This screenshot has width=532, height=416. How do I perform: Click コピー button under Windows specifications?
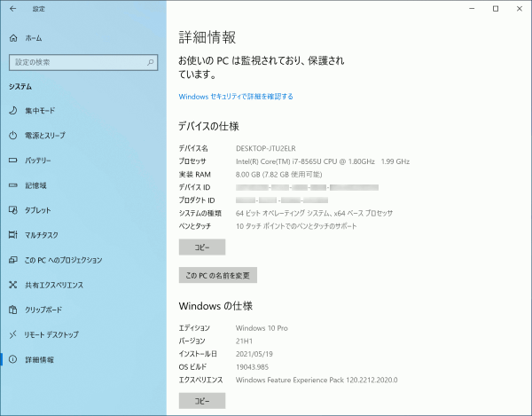pos(202,401)
